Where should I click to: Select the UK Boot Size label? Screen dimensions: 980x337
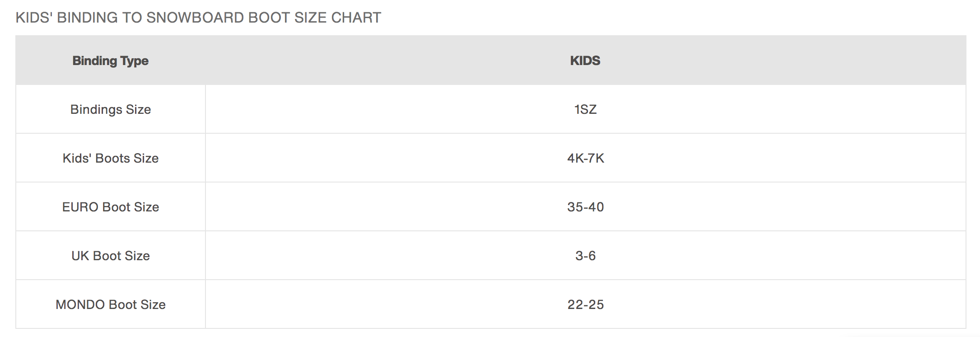(110, 256)
